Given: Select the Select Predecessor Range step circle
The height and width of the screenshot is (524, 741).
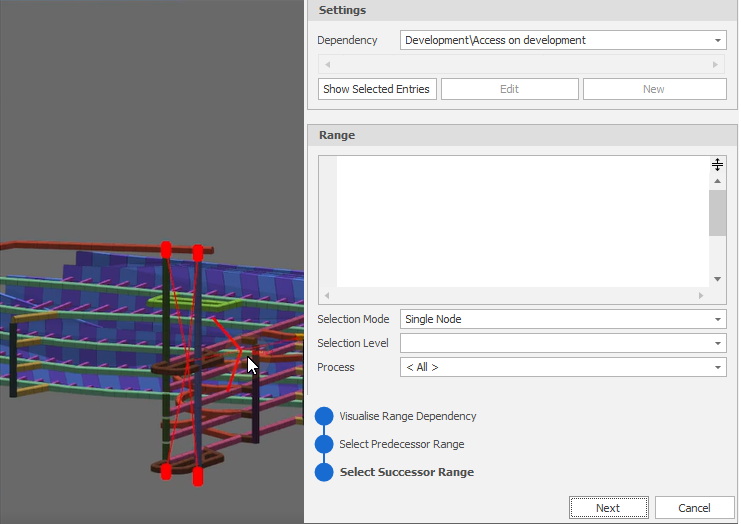Looking at the screenshot, I should [x=324, y=444].
